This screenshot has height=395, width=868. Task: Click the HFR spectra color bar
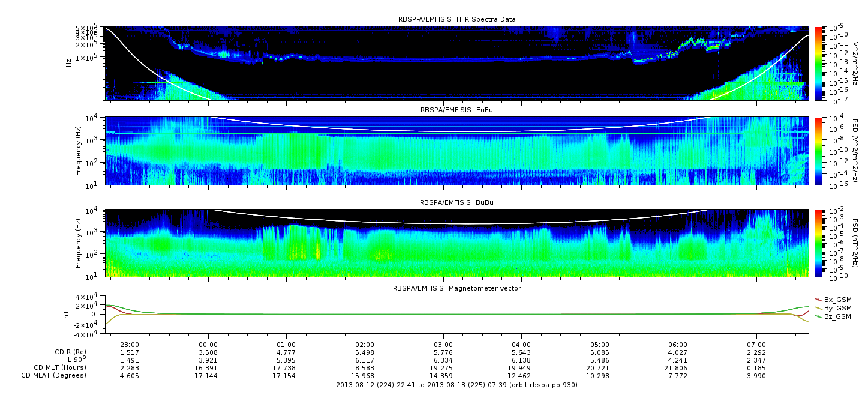[x=819, y=63]
